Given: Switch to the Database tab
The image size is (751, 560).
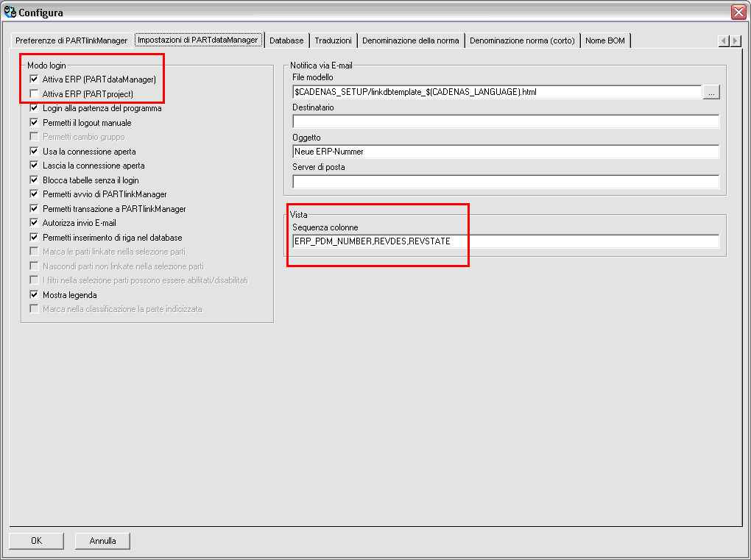Looking at the screenshot, I should click(286, 40).
